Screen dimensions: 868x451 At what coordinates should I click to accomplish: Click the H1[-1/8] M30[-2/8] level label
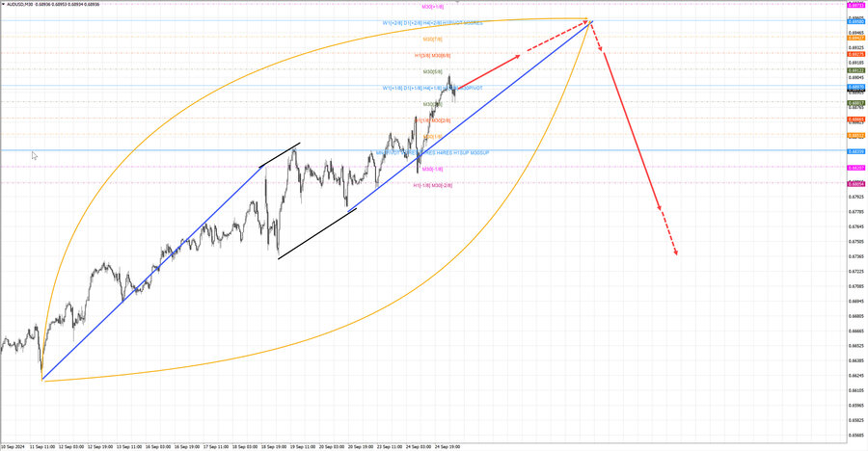432,185
